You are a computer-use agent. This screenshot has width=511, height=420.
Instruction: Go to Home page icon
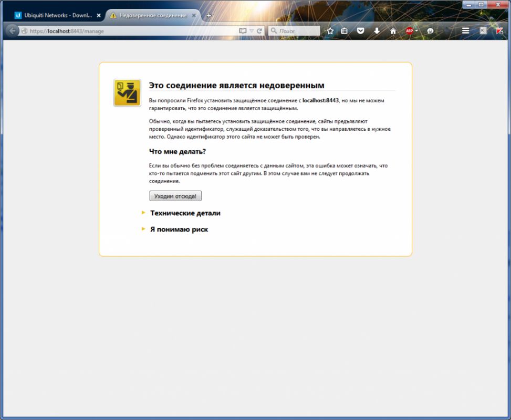393,31
